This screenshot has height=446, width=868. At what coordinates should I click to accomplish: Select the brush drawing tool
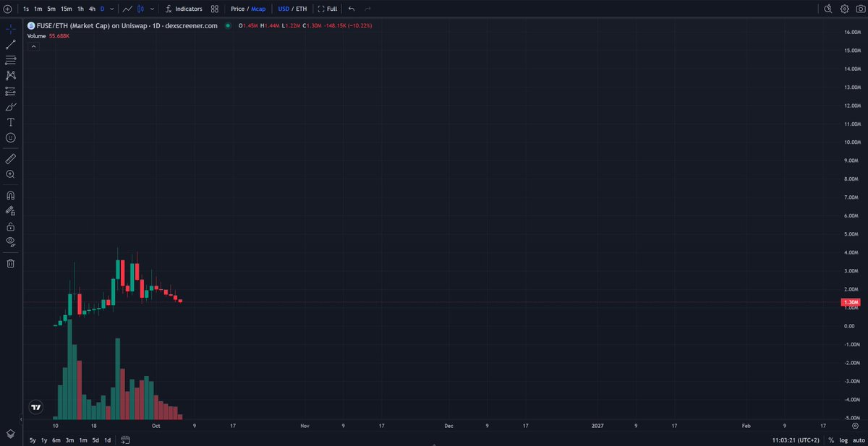(x=10, y=107)
